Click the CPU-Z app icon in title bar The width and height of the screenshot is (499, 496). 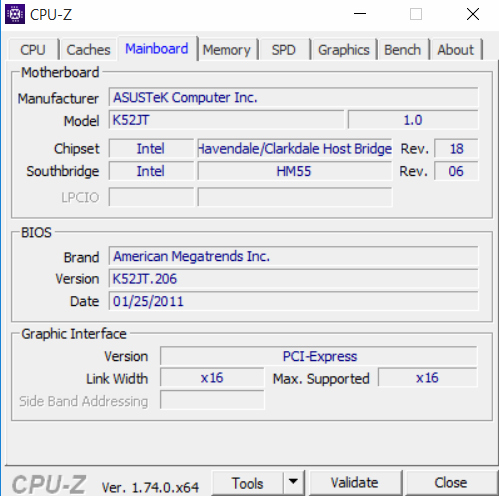pyautogui.click(x=15, y=14)
